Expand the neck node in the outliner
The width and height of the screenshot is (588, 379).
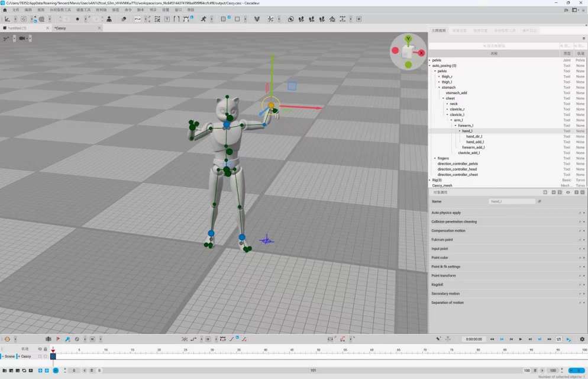[x=447, y=104]
